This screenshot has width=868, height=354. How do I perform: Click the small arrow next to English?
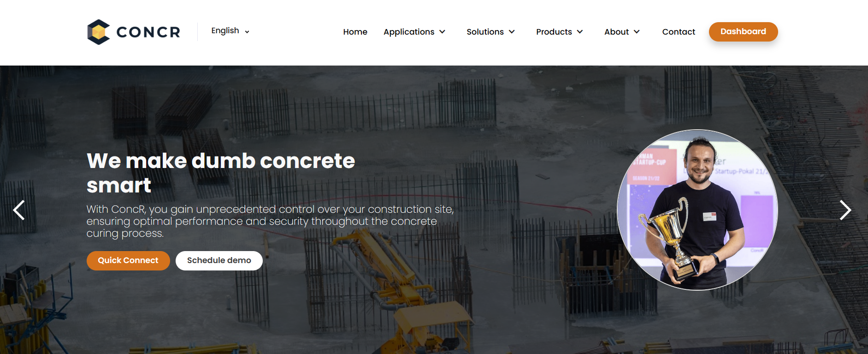click(247, 32)
